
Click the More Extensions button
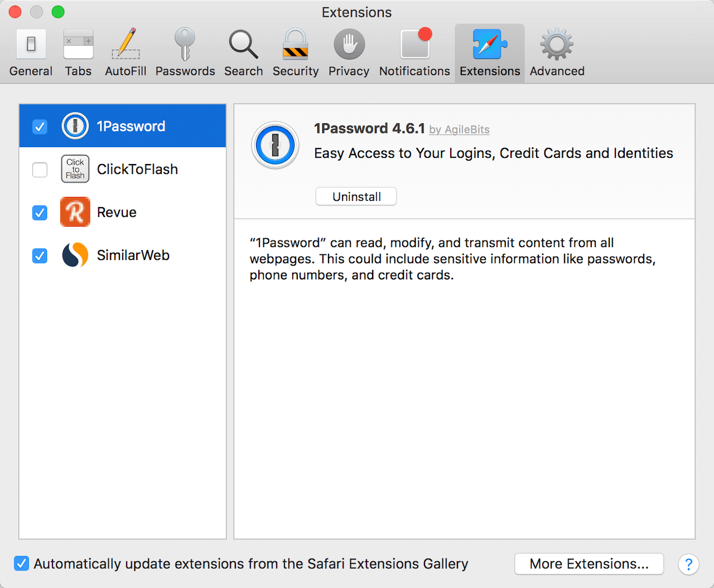click(588, 563)
